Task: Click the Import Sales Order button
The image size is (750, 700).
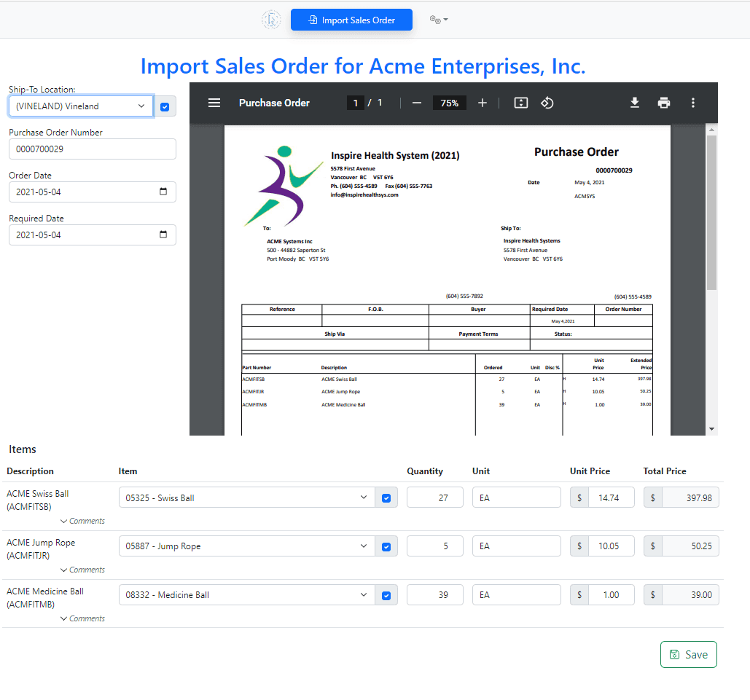Action: (351, 20)
